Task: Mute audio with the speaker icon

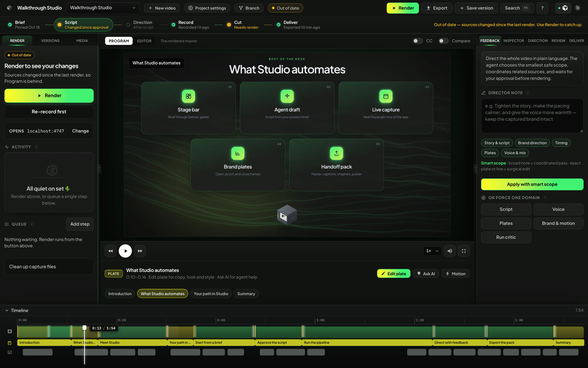Action: tap(450, 251)
